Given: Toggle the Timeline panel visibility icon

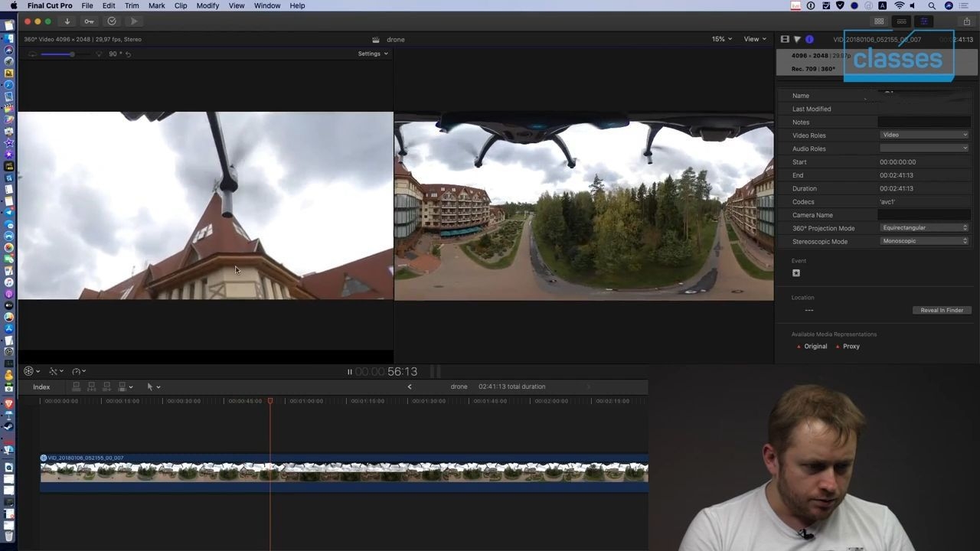Looking at the screenshot, I should pos(902,21).
